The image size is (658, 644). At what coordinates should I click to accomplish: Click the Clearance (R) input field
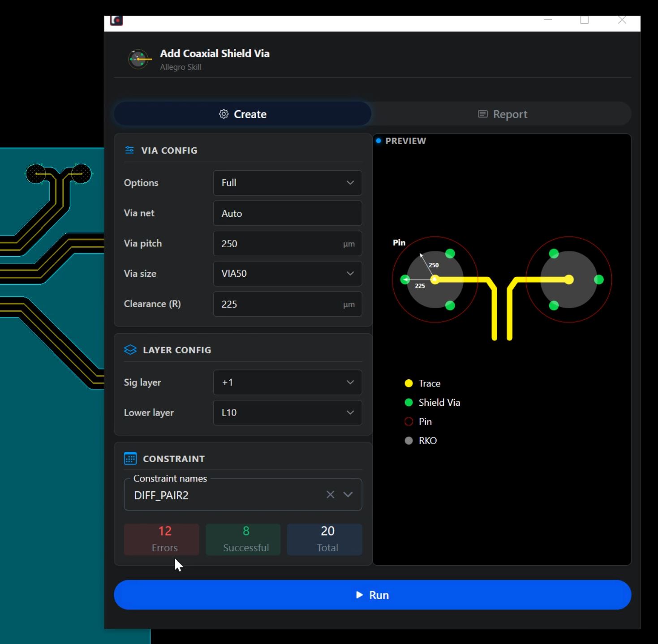point(288,304)
